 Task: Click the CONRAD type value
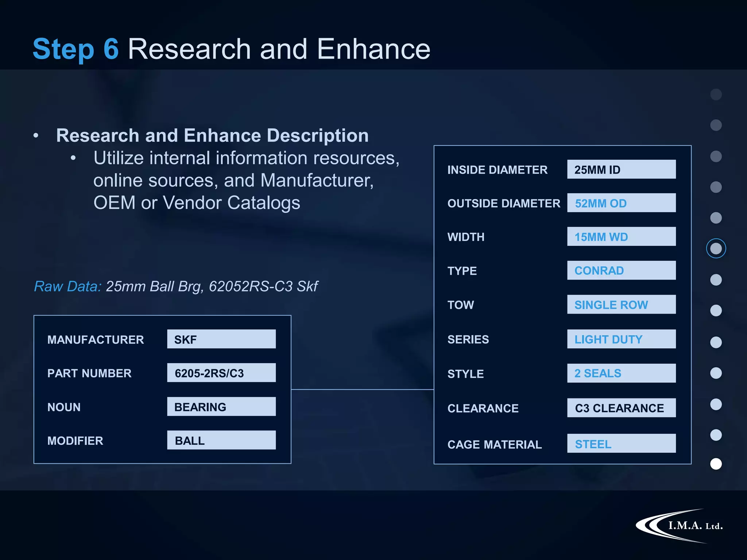click(x=621, y=271)
